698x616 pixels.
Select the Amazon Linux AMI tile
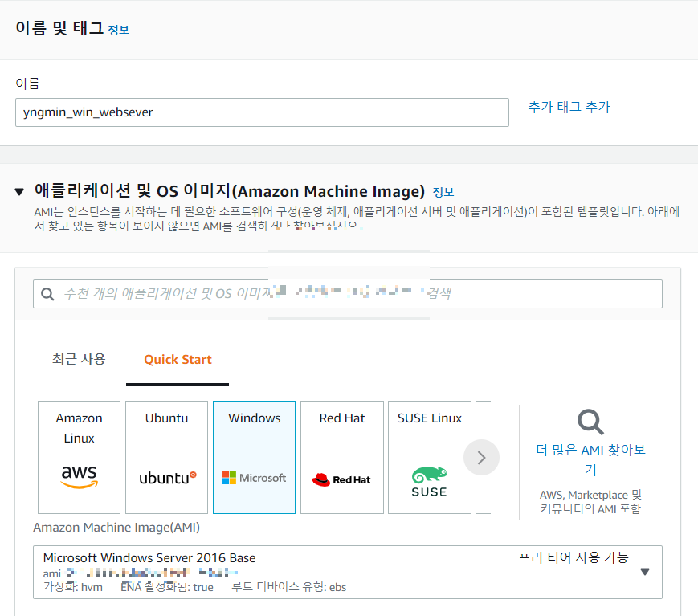coord(80,457)
